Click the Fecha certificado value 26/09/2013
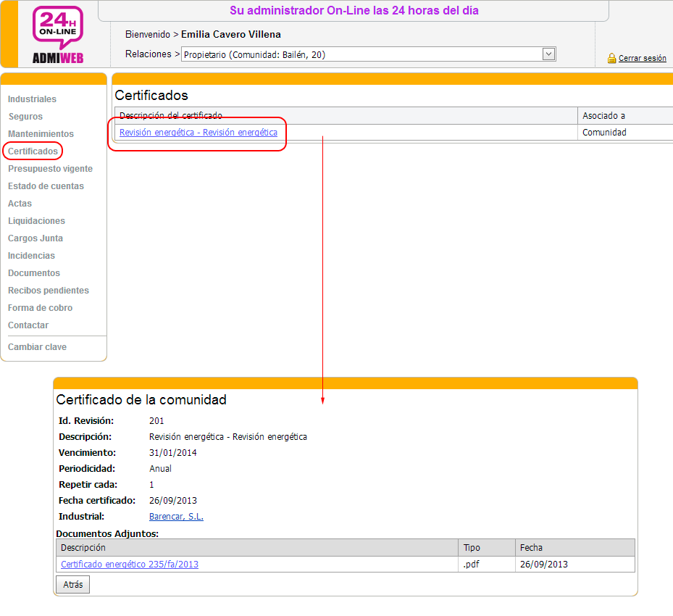 point(173,501)
